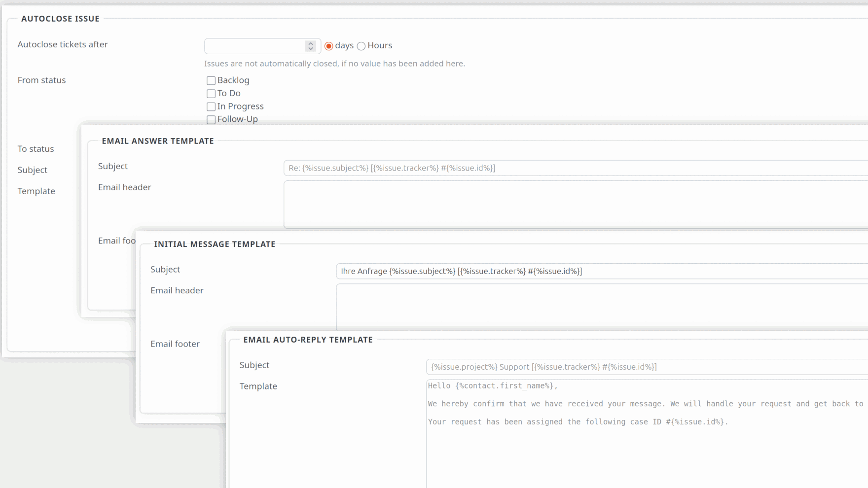
Task: Click the Template label in Email Auto-Reply Template
Action: (x=258, y=386)
